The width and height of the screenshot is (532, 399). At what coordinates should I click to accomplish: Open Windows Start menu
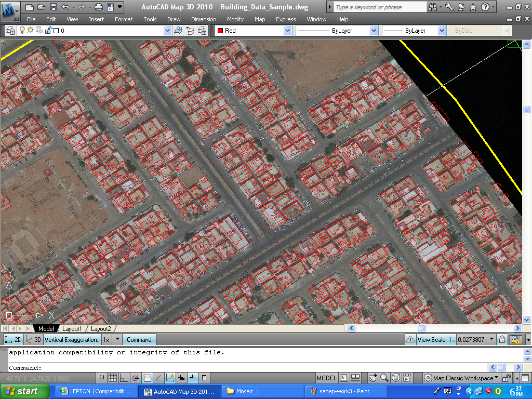25,391
